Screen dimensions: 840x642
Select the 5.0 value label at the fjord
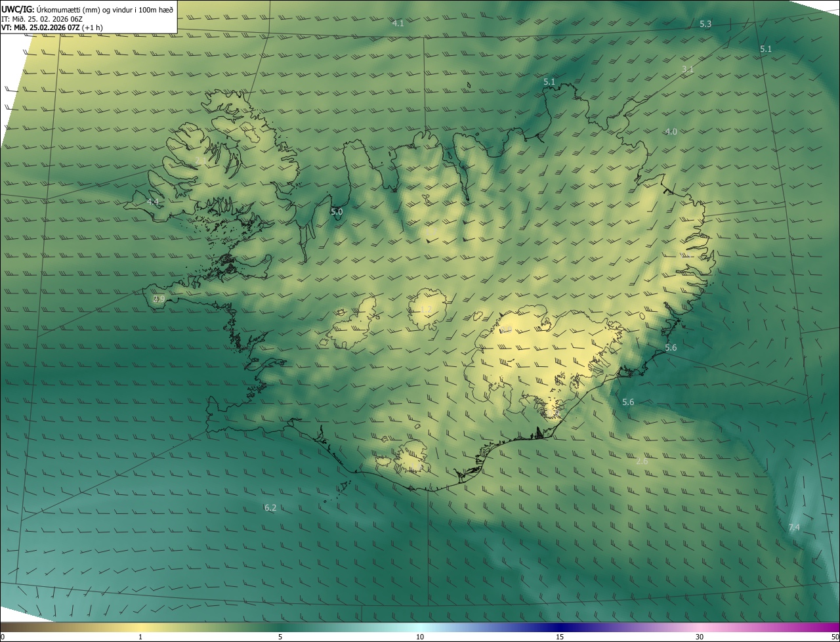click(337, 211)
